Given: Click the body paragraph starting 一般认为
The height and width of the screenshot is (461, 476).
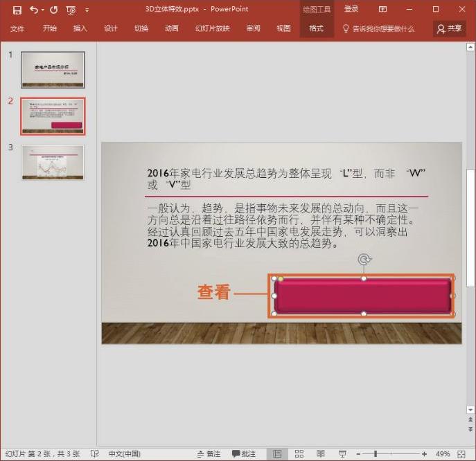Looking at the screenshot, I should (283, 226).
